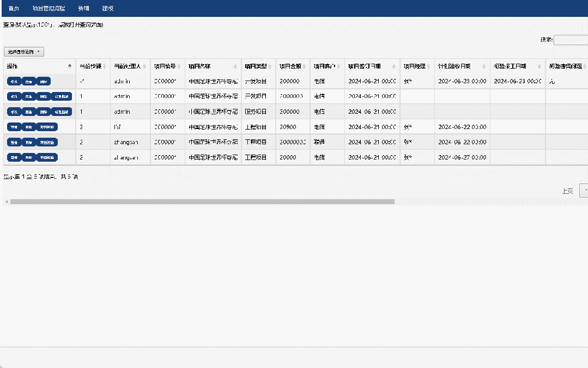Go to 首页 in top navigation

click(x=14, y=8)
